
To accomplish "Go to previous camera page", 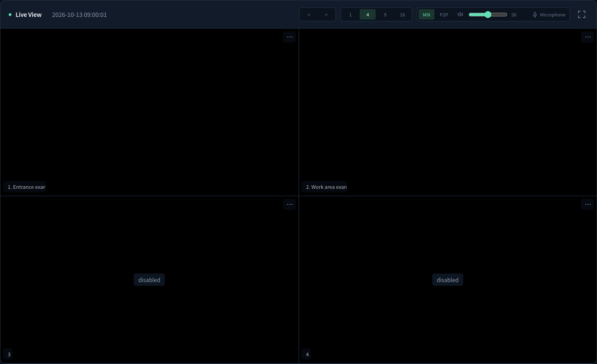I will 309,15.
